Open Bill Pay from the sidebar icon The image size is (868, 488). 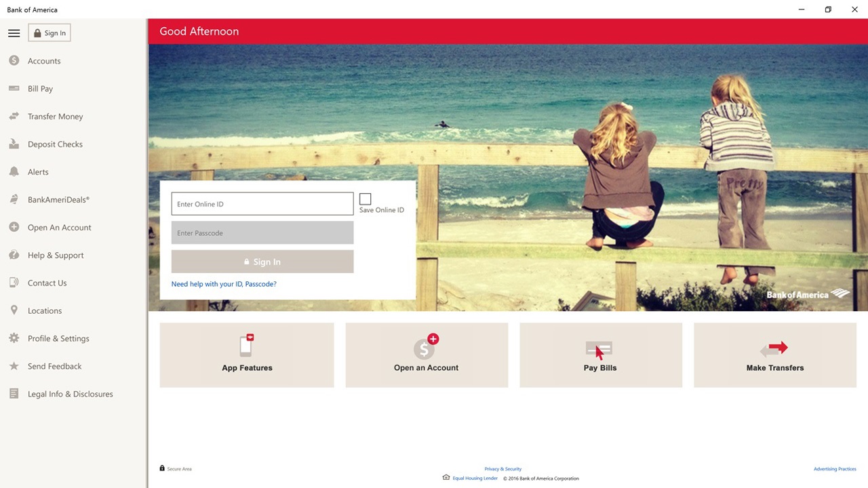tap(14, 88)
